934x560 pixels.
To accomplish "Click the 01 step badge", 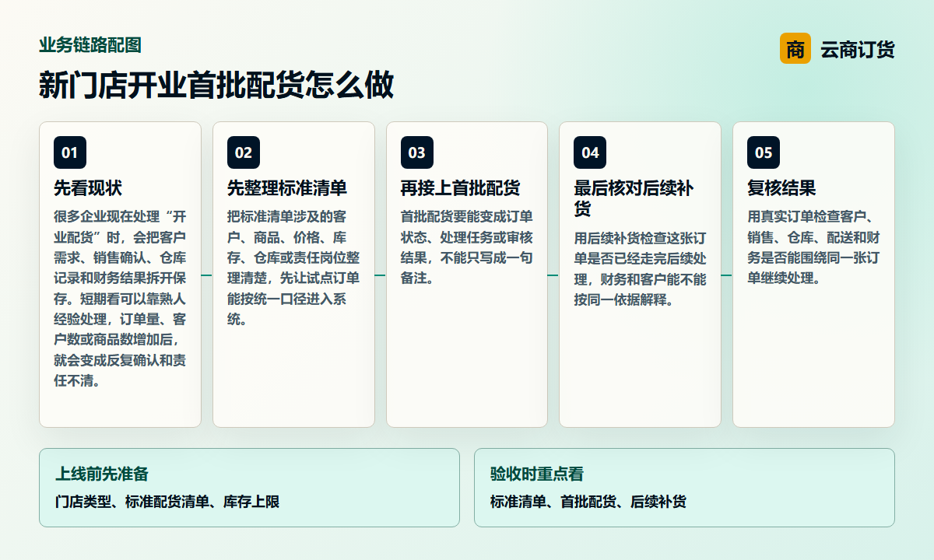I will point(70,152).
